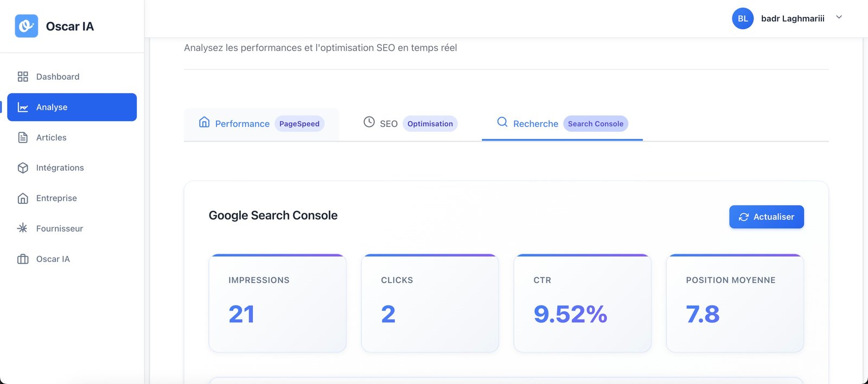This screenshot has width=868, height=384.
Task: Select the Recherche tab label
Action: (x=535, y=124)
